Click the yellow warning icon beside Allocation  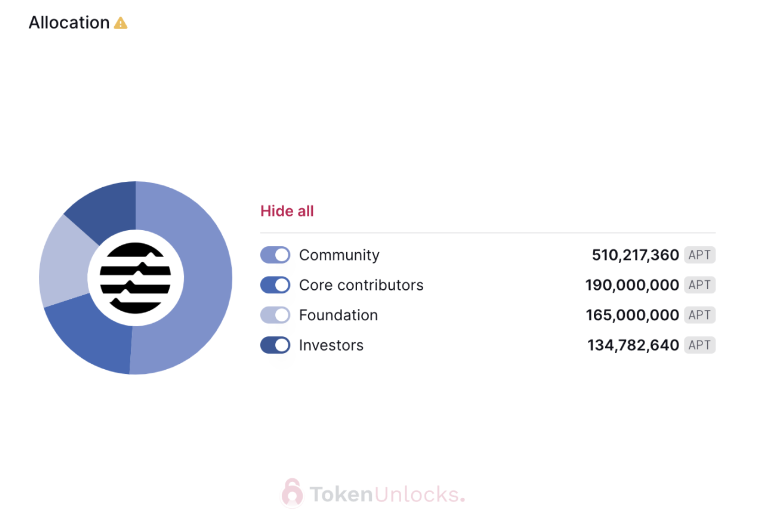click(121, 23)
